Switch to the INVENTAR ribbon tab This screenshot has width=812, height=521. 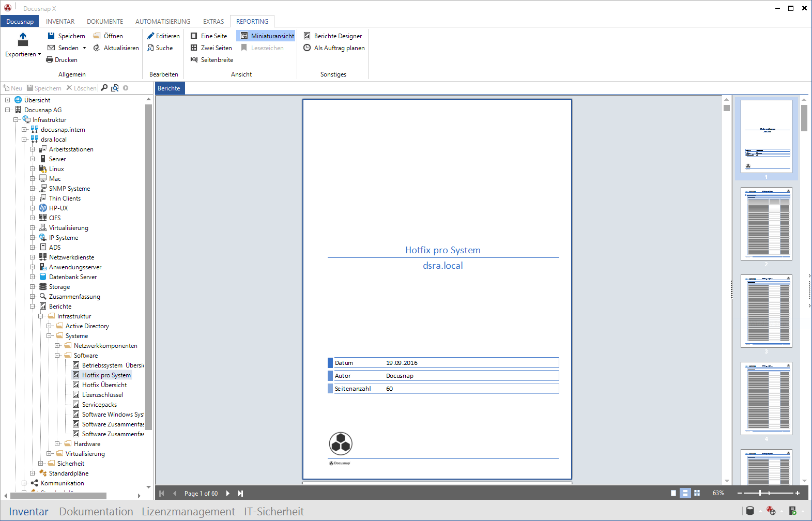coord(60,21)
